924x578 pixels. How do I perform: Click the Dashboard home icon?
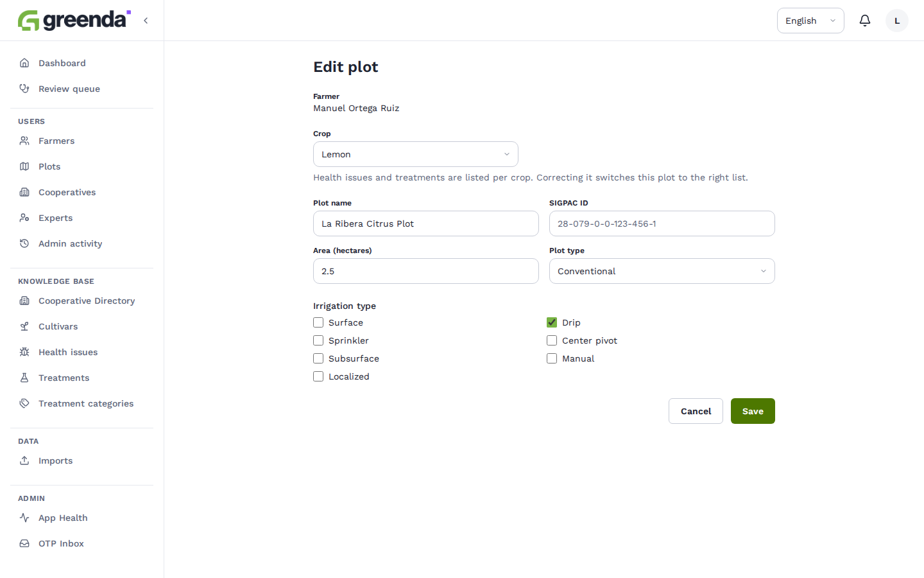[x=24, y=63]
